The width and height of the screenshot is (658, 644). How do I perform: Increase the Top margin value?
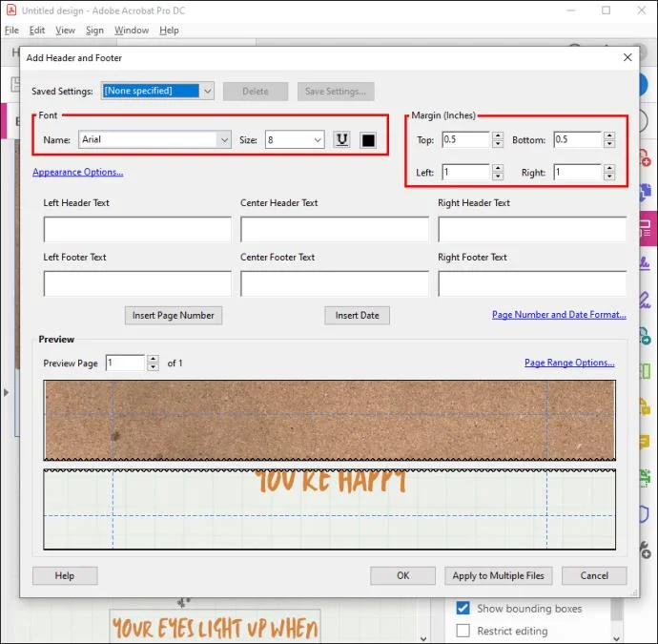tap(498, 135)
